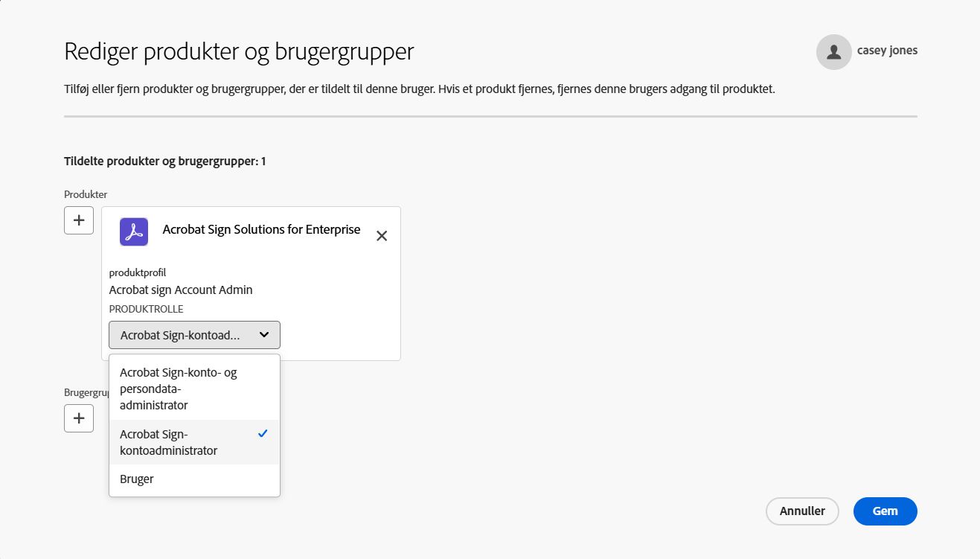Click the Acrobat sign Account Admin profile name
This screenshot has width=980, height=559.
coord(180,290)
